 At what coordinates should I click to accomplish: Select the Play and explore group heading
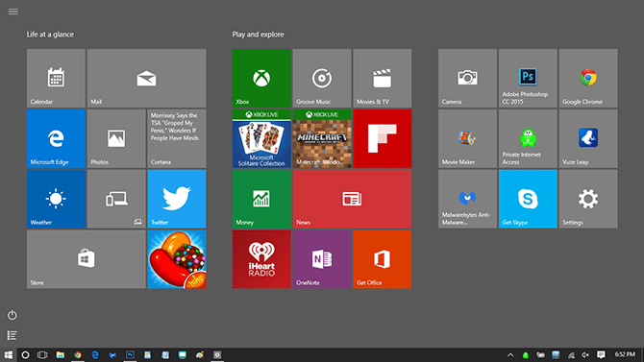click(x=258, y=35)
